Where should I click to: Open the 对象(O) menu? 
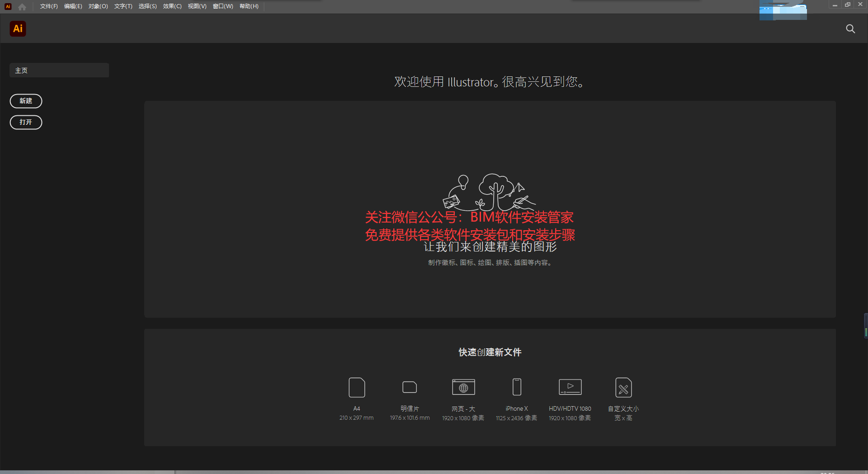[x=98, y=6]
